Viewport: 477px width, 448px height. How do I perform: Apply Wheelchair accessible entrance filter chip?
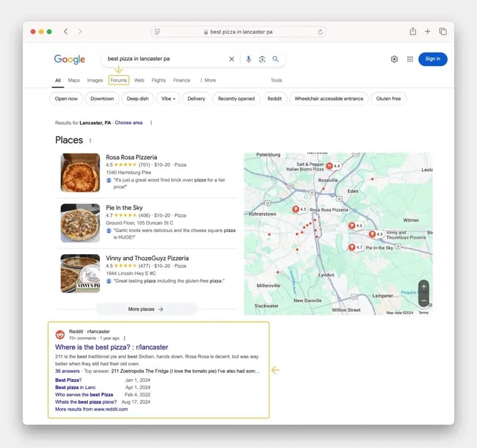coord(329,98)
